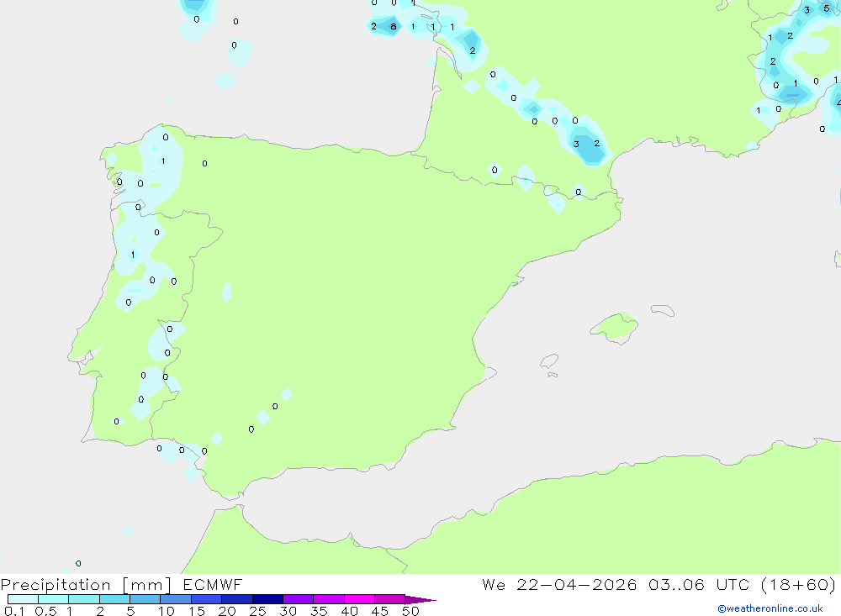Click the date text '22-04-2026'
The image size is (841, 616).
577,584
